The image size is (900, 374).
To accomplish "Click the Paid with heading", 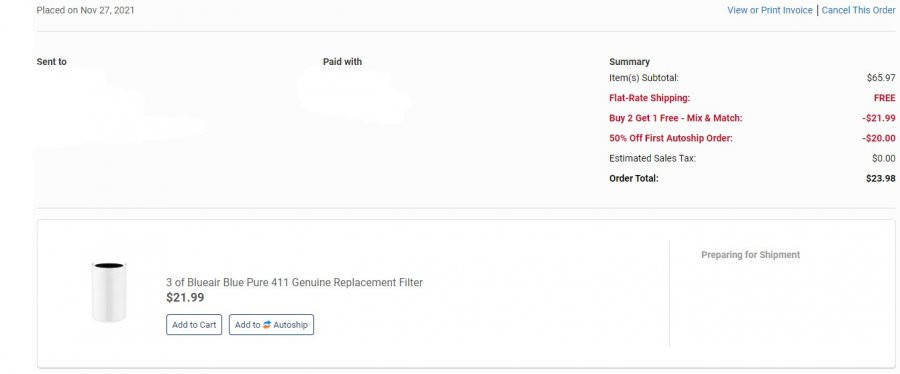I will (x=342, y=62).
